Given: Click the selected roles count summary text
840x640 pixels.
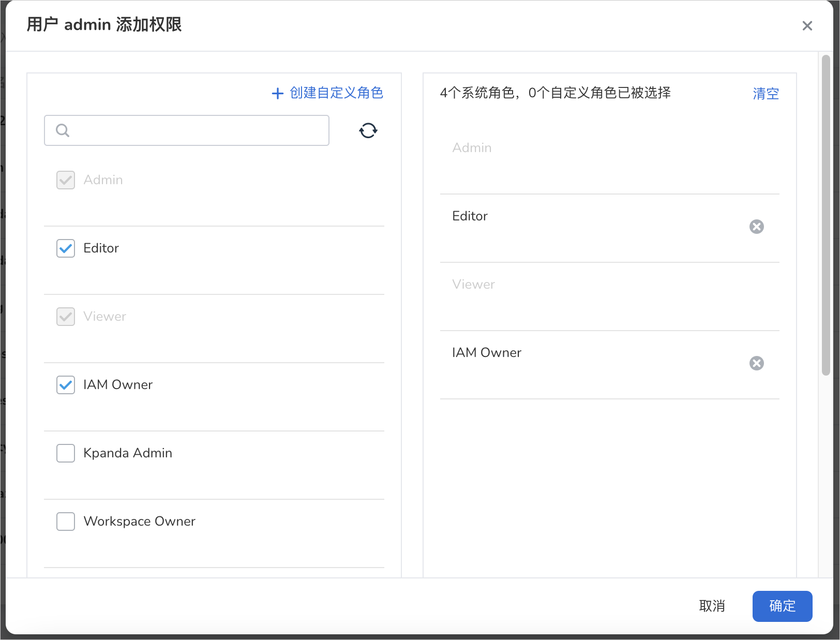Looking at the screenshot, I should coord(555,93).
